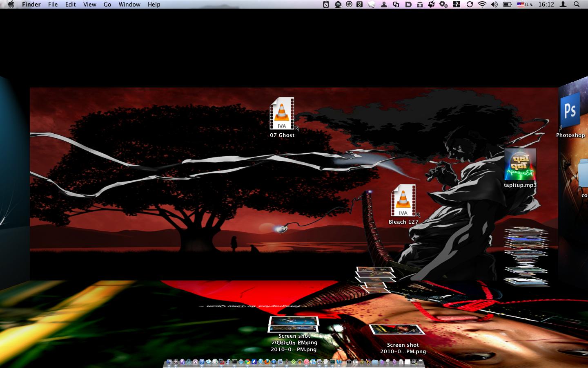
Task: Select the single Screen shot 2010 png file
Action: [x=397, y=329]
